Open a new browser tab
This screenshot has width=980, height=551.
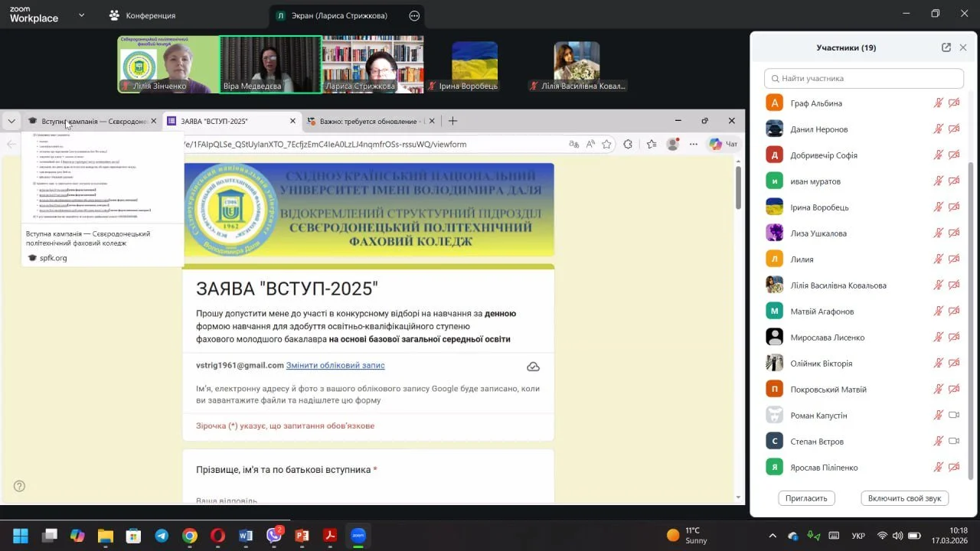(452, 121)
